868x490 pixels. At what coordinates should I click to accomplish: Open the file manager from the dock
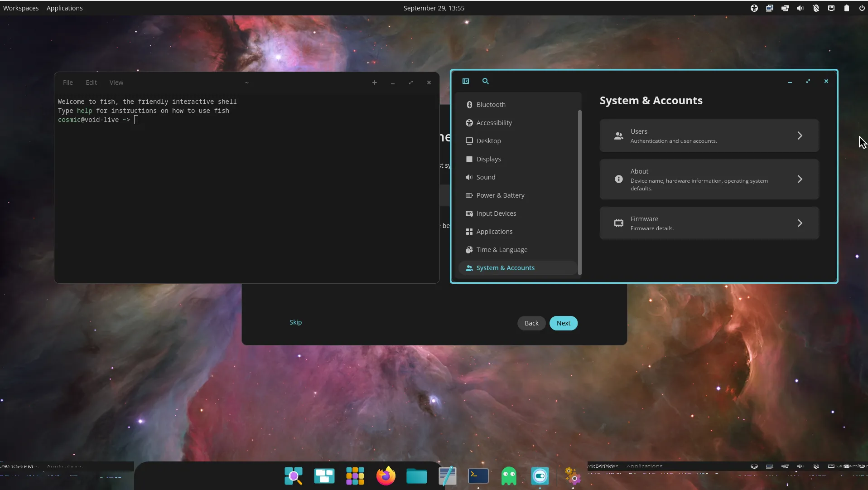pyautogui.click(x=416, y=476)
